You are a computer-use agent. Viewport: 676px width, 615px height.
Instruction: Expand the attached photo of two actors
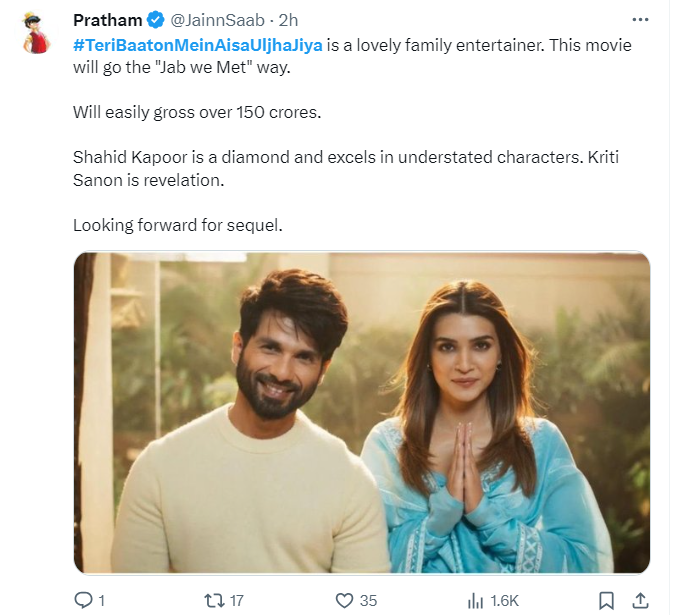pos(361,412)
